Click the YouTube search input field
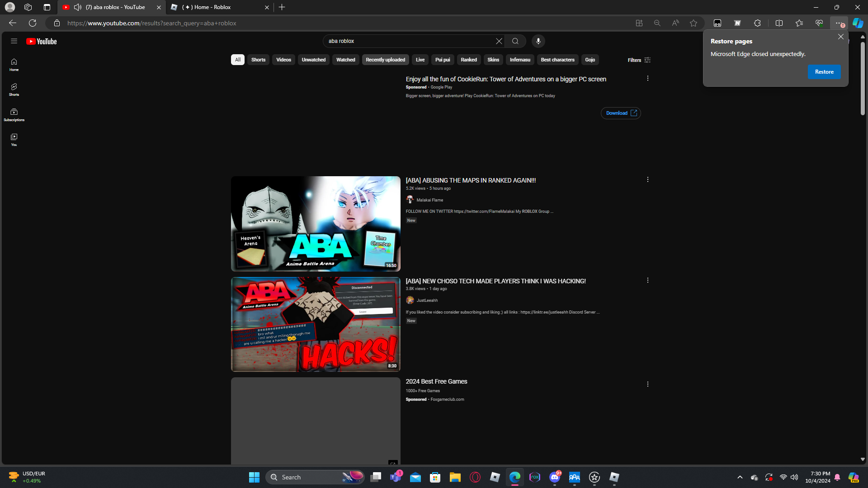Image resolution: width=868 pixels, height=488 pixels. (x=410, y=41)
